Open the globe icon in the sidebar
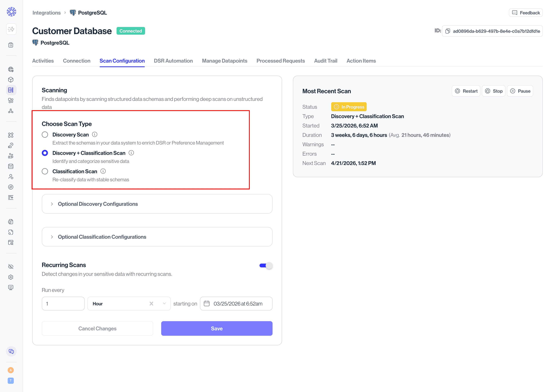The height and width of the screenshot is (392, 552). coord(11,69)
